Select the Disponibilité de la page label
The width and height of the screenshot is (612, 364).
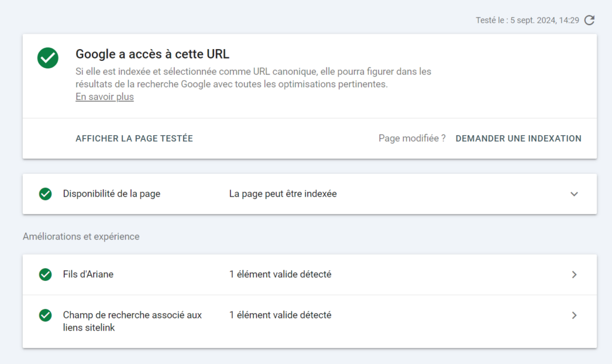coord(112,194)
